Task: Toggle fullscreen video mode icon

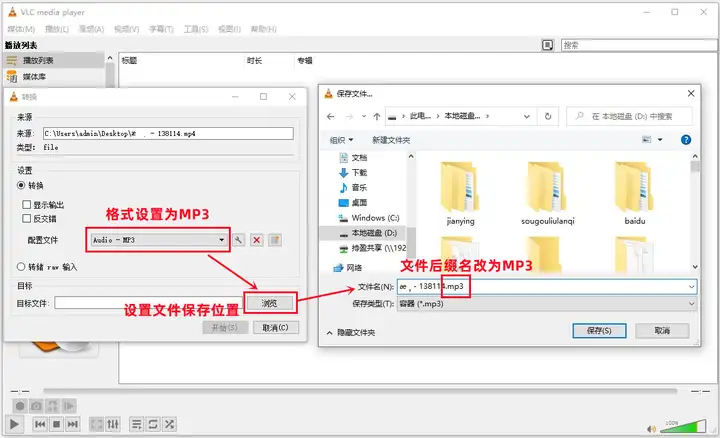Action: 96,424
